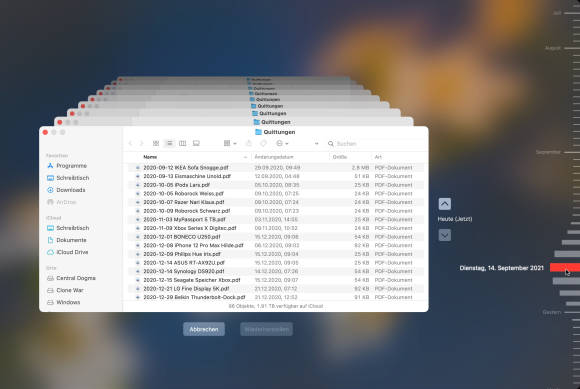Click Abbrechen to leave Time Machine

pyautogui.click(x=204, y=329)
